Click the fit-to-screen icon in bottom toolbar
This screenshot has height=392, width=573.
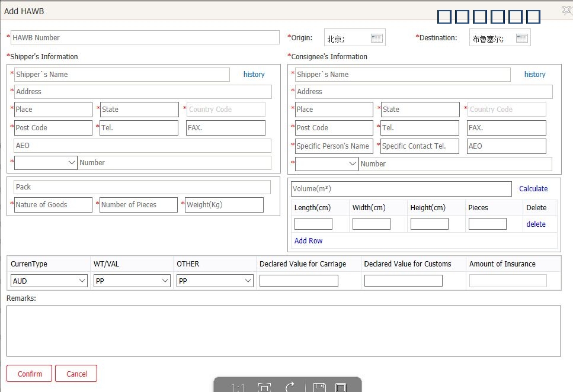coord(264,388)
